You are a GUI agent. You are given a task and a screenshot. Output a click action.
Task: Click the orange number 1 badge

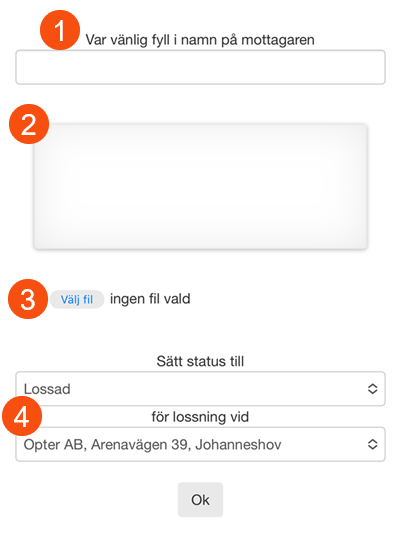point(60,30)
